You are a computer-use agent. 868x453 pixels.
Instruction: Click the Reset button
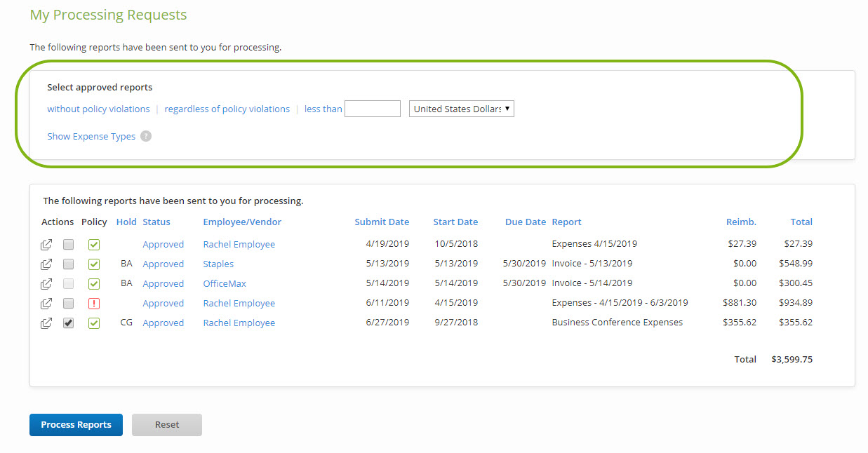pos(166,424)
